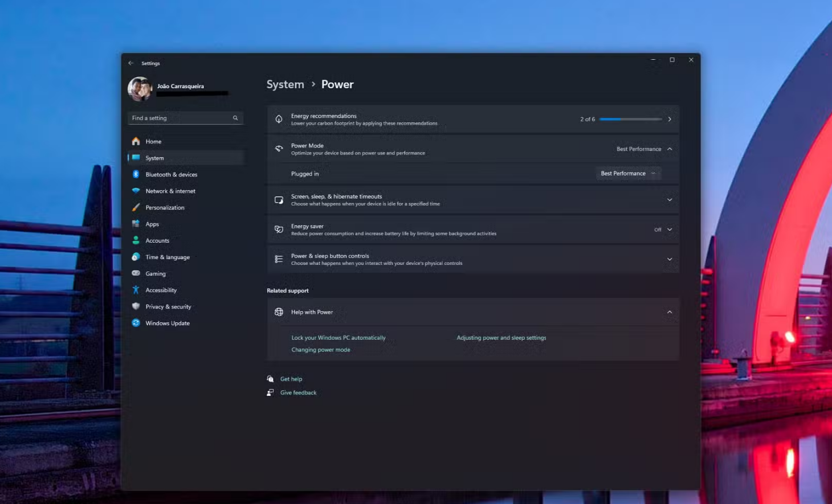This screenshot has height=504, width=832.
Task: Click the Privacy & security shield icon
Action: pos(136,306)
